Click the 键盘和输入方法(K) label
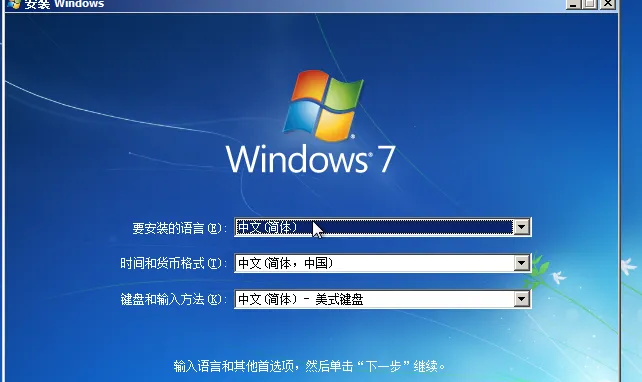This screenshot has width=642, height=382. [173, 299]
